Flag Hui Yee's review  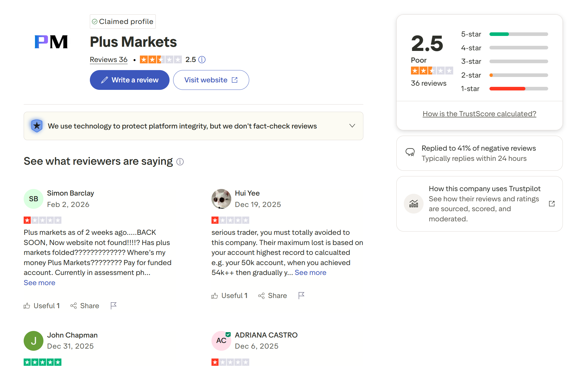tap(301, 296)
